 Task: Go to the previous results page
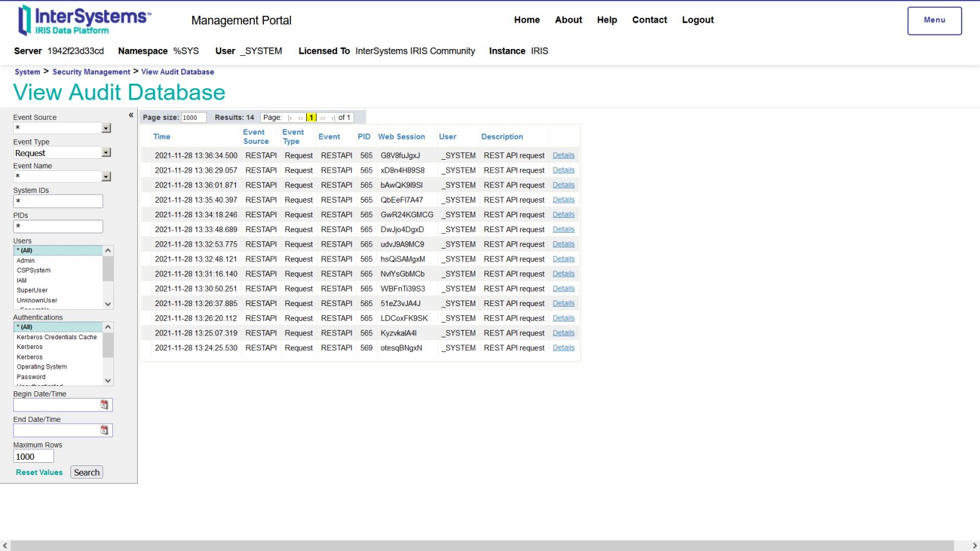(301, 118)
